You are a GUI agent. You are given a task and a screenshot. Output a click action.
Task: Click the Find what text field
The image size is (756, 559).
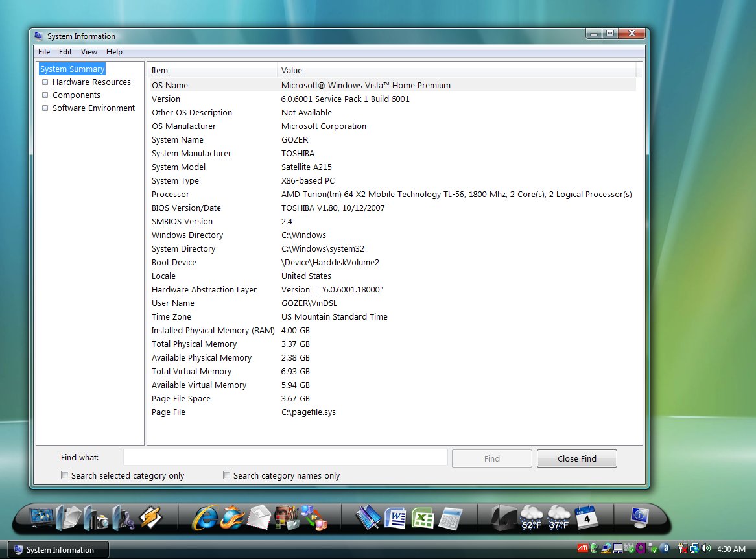(x=285, y=457)
